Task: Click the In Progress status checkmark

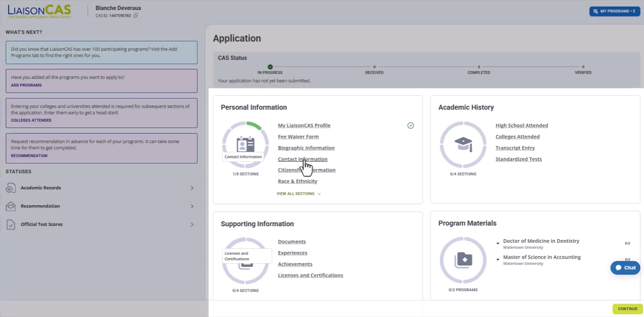Action: tap(270, 67)
